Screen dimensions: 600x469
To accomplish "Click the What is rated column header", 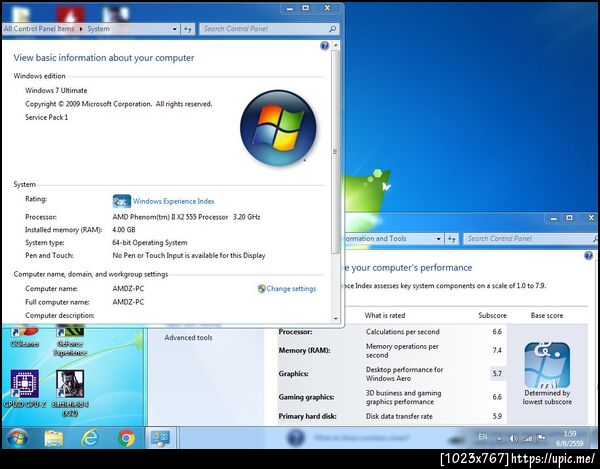I will tap(385, 316).
